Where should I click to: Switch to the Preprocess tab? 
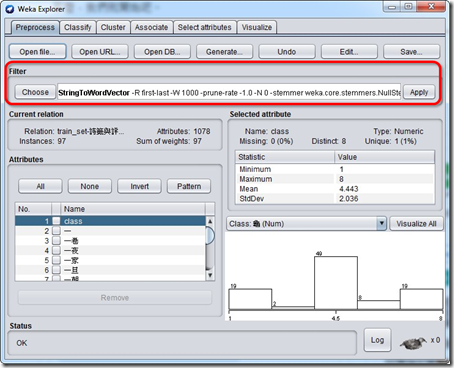(x=35, y=27)
